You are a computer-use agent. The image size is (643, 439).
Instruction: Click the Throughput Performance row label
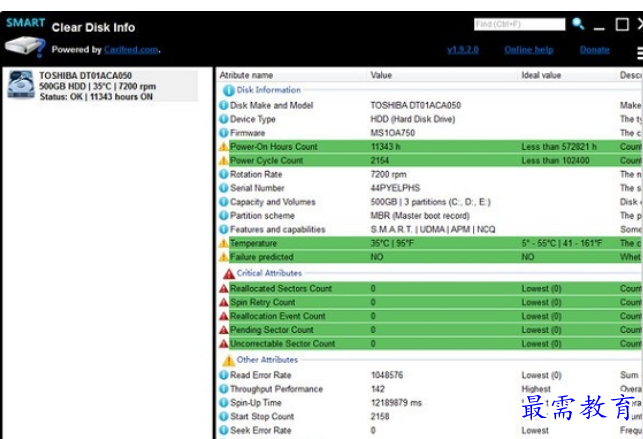coord(276,389)
